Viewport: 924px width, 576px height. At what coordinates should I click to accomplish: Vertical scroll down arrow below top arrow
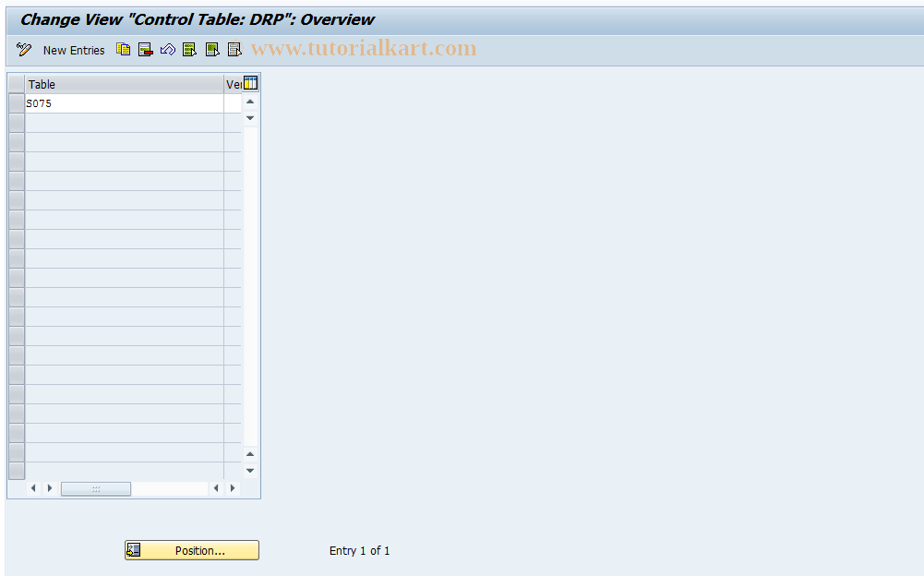tap(250, 118)
